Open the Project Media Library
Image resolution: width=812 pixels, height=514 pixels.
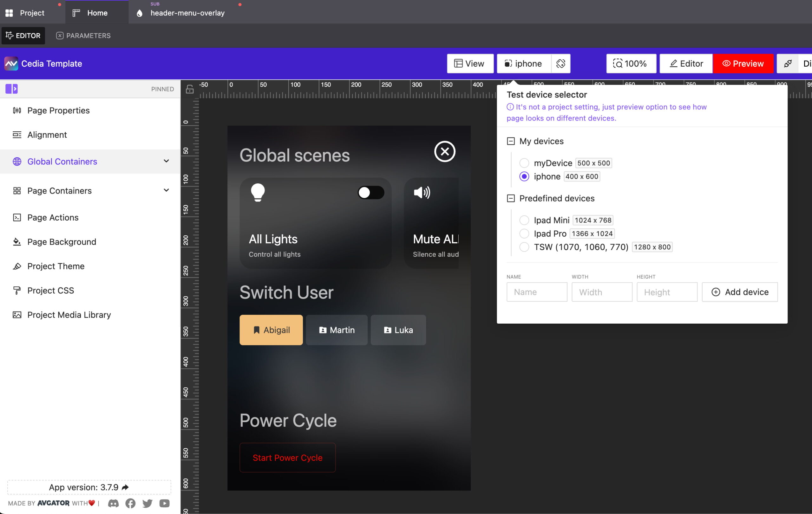pyautogui.click(x=69, y=315)
